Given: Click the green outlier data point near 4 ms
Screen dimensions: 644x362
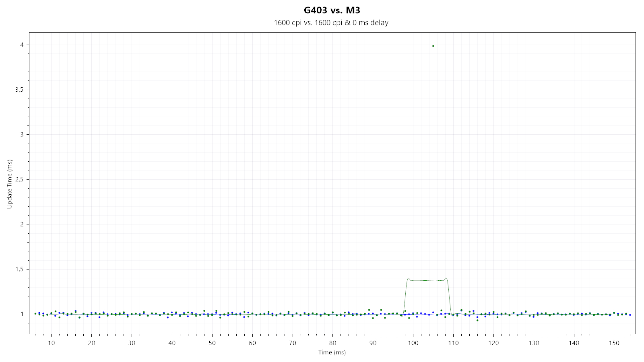Looking at the screenshot, I should (433, 46).
